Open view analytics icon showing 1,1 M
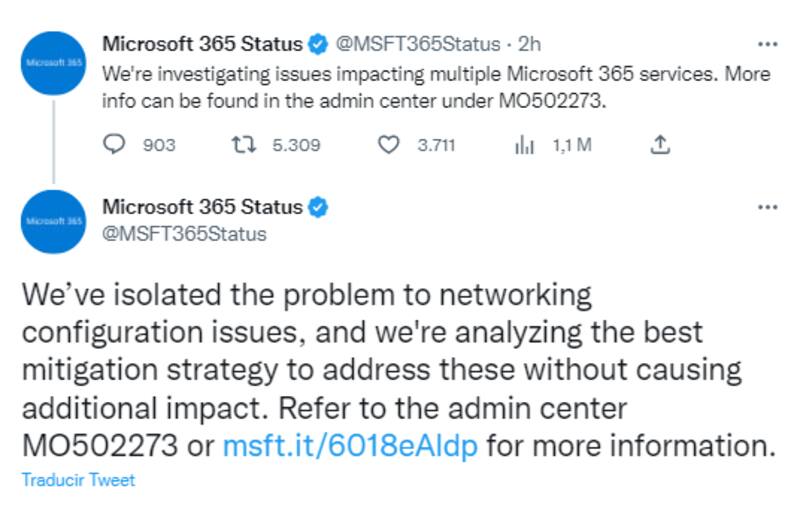 (524, 145)
